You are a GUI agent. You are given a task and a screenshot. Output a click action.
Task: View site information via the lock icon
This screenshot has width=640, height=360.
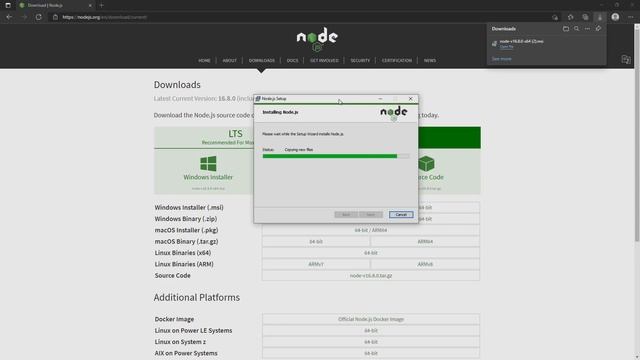point(56,17)
